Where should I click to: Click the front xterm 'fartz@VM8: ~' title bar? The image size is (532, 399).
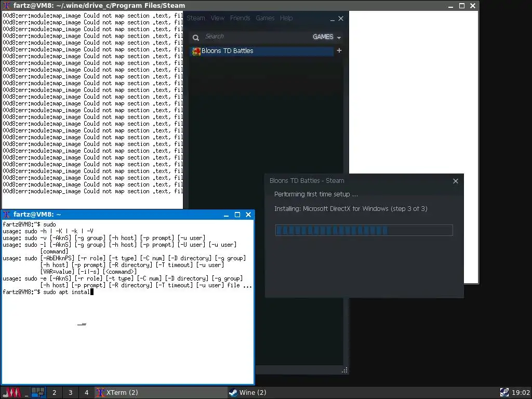(x=128, y=215)
